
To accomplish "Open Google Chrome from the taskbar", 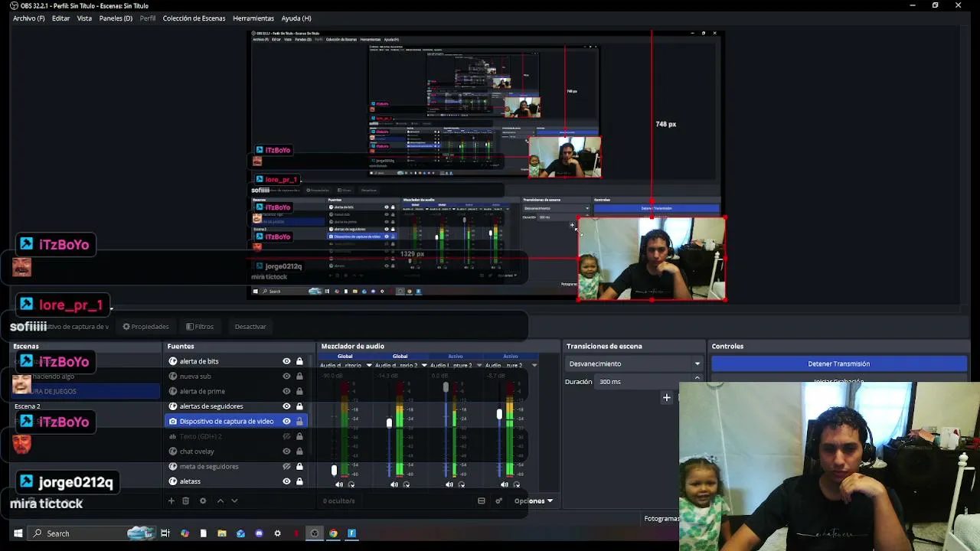I will (333, 533).
